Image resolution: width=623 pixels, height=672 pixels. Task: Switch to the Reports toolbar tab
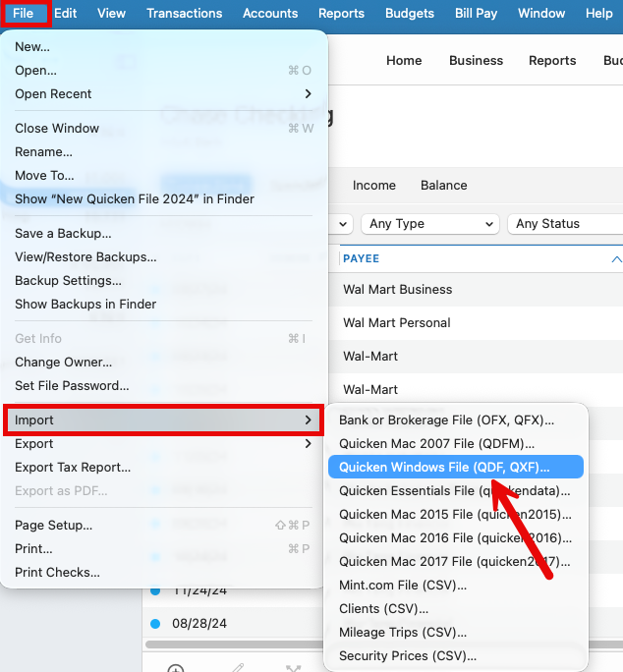coord(552,61)
